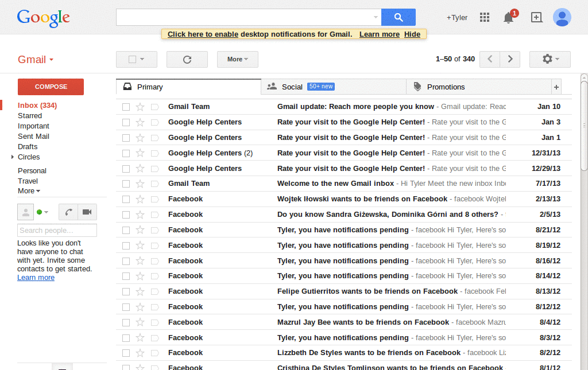Select the Facebook 8/12/12 email checkbox
The height and width of the screenshot is (370, 588).
click(x=126, y=307)
